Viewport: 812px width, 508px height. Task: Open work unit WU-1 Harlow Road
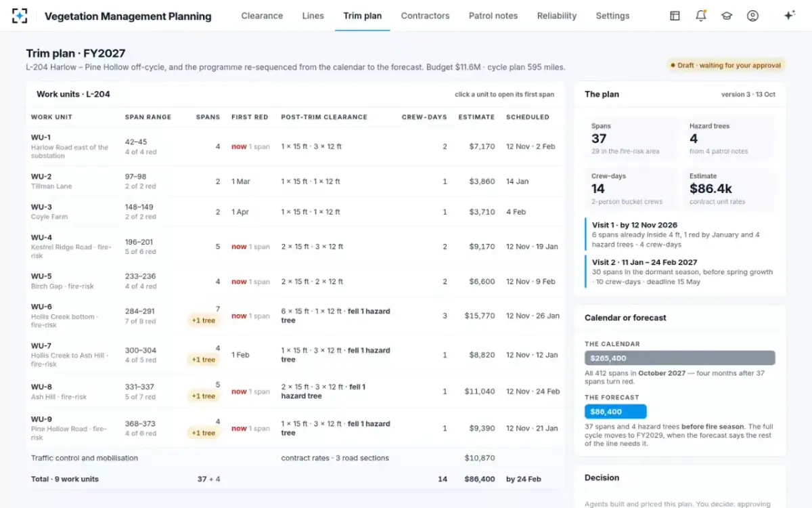[295, 146]
